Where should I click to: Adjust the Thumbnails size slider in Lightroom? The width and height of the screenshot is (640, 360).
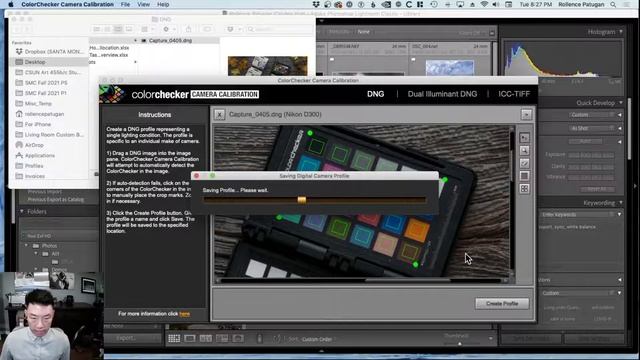(460, 344)
